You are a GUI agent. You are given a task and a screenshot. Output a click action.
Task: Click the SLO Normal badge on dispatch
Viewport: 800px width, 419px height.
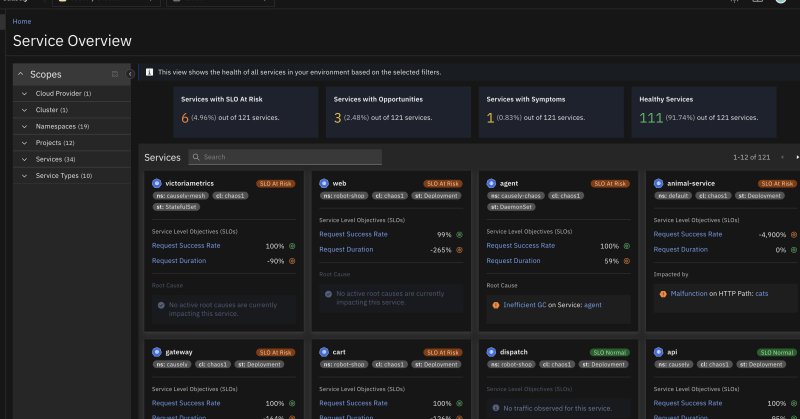610,353
